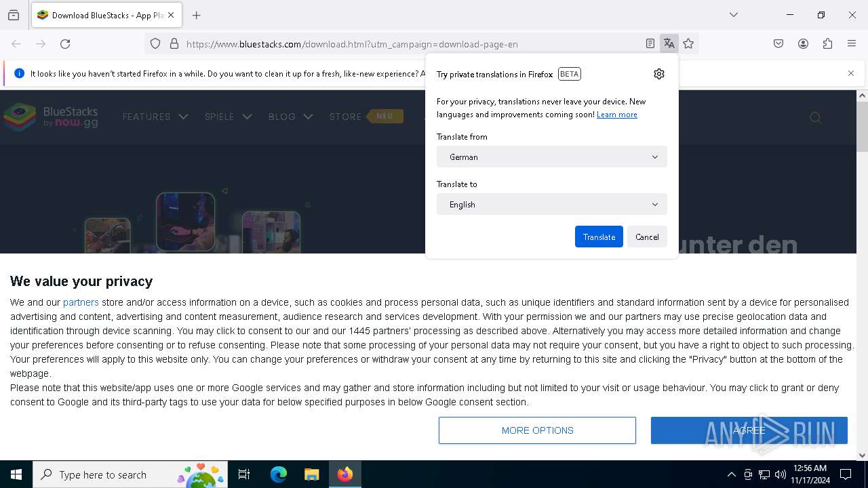Open Firefox View recent browsing icon
Viewport: 868px width, 488px height.
coord(14,15)
